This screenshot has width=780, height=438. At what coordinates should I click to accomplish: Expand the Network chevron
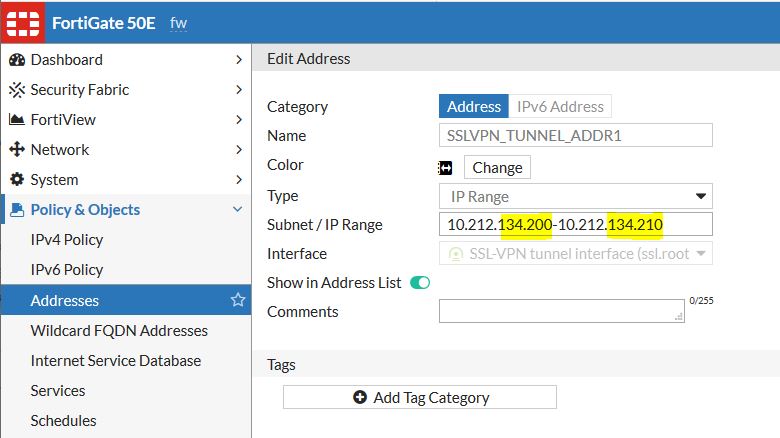239,149
